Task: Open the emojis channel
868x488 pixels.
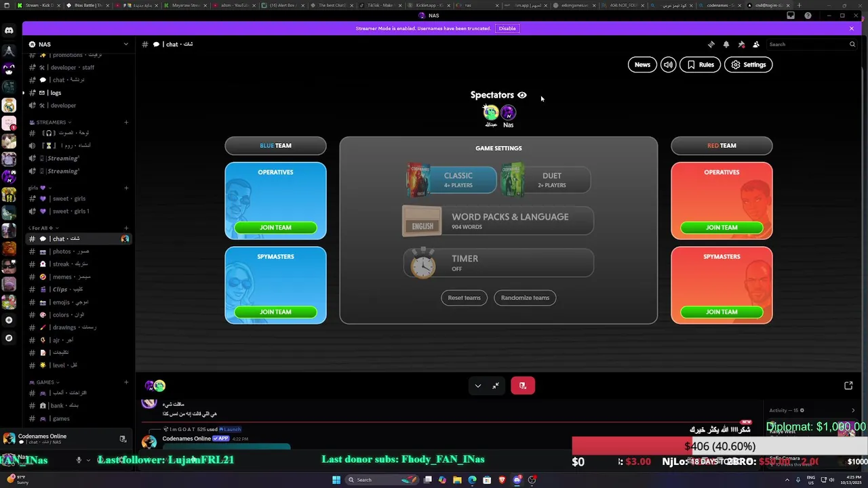Action: point(79,302)
